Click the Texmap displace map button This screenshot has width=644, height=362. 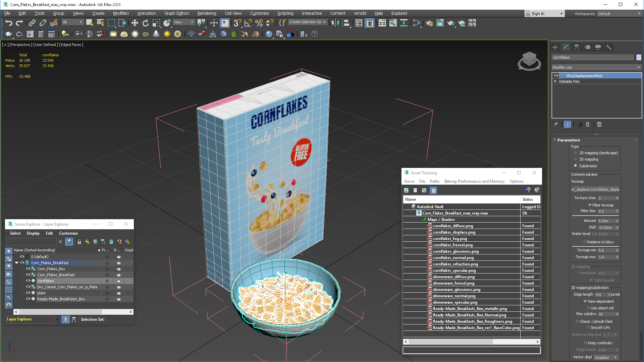(595, 189)
